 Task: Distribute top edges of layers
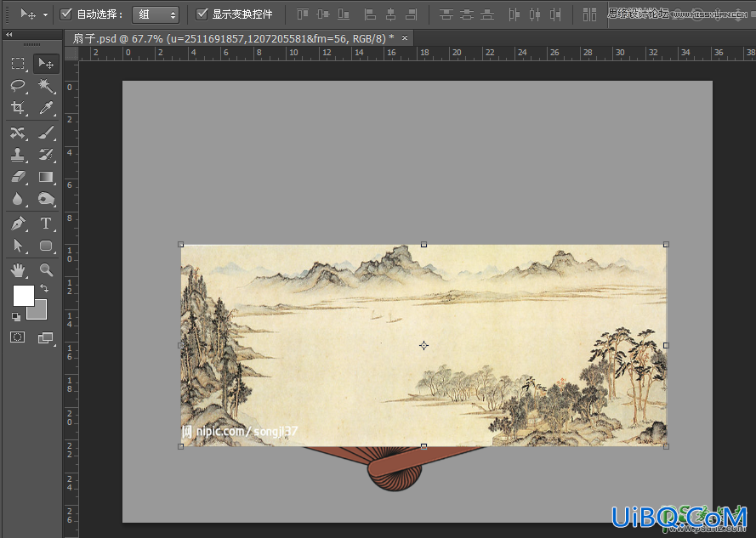(x=446, y=14)
